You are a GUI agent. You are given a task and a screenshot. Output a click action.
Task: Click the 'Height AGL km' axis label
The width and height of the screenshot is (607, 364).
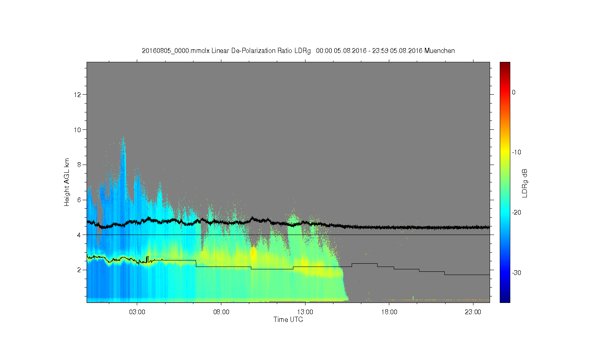pos(67,182)
